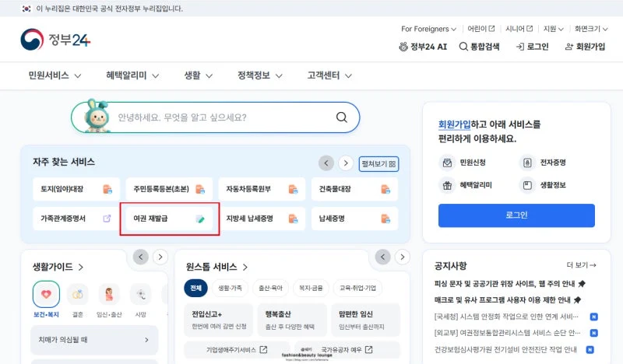Open the 시니어 external link

pyautogui.click(x=519, y=29)
